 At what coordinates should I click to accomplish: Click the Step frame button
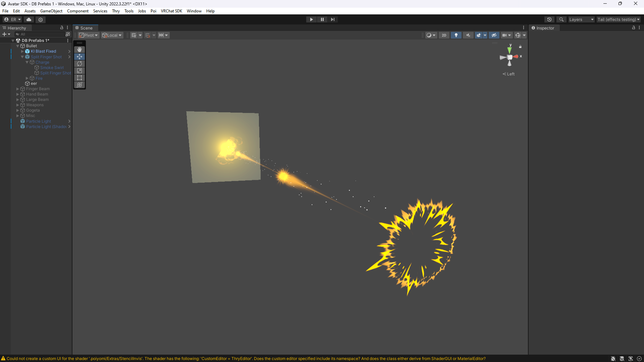click(x=332, y=19)
